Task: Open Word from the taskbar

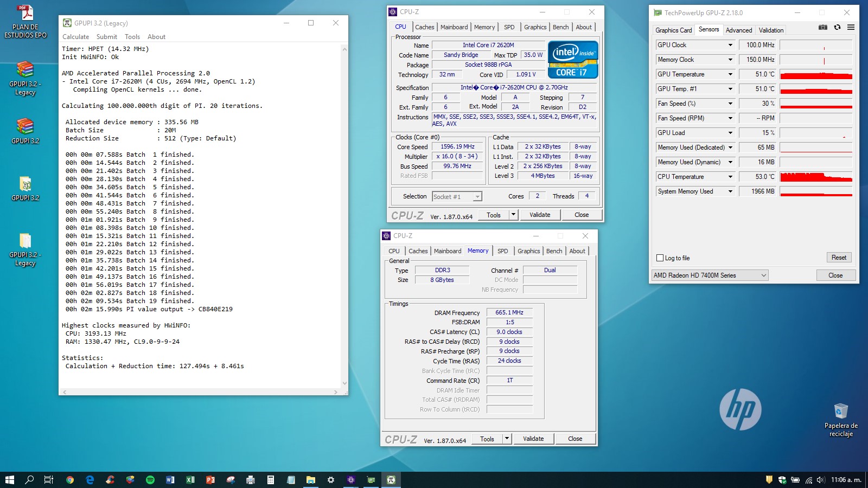Action: pyautogui.click(x=170, y=480)
